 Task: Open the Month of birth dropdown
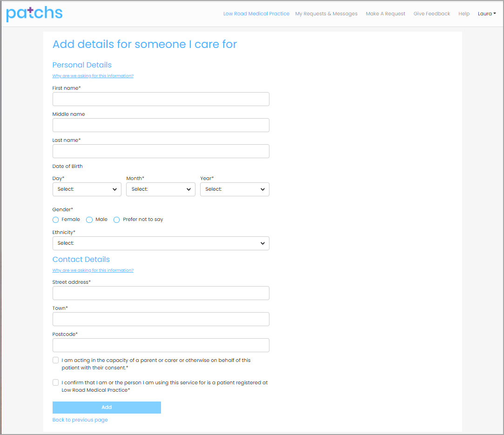[161, 189]
